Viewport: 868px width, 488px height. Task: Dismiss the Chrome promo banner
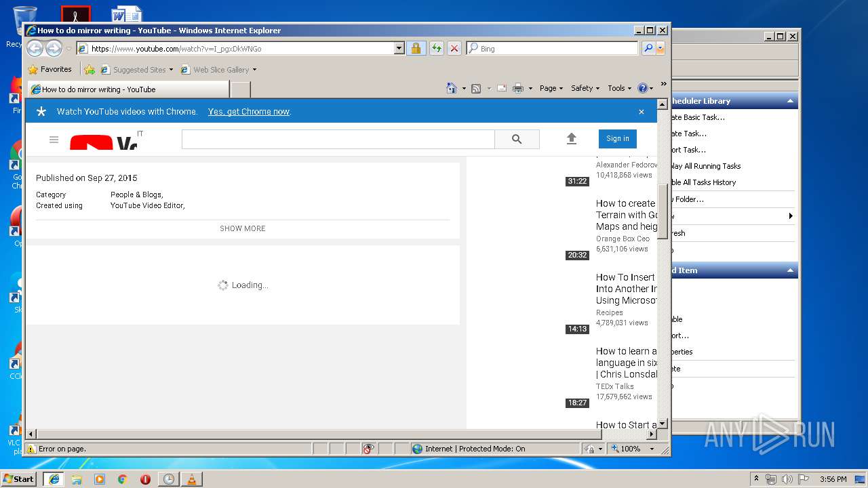point(642,112)
